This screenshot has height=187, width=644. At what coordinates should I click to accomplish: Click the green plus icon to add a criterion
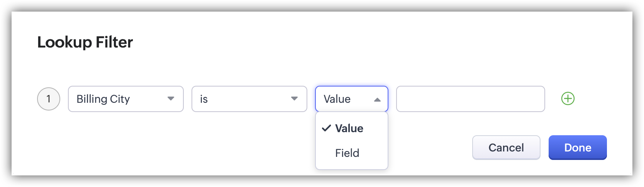pyautogui.click(x=568, y=99)
